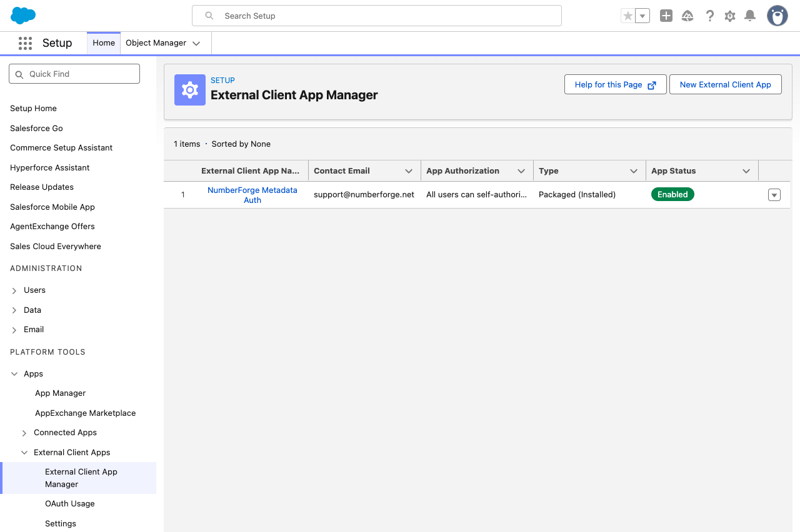Open the user profile avatar
This screenshot has height=532, width=800.
pos(777,16)
